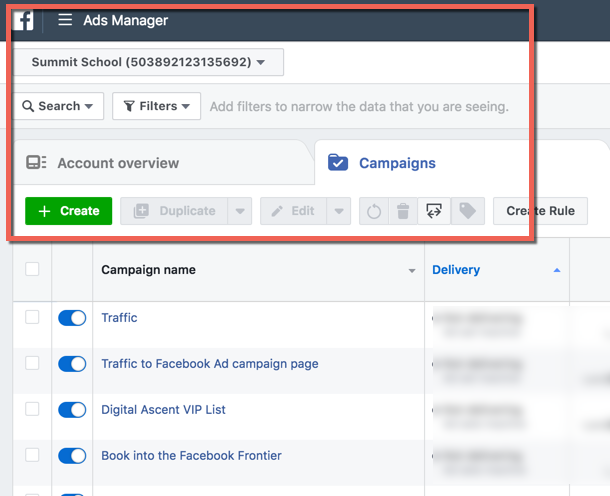The height and width of the screenshot is (496, 610).
Task: Click the Edit button
Action: pos(293,211)
